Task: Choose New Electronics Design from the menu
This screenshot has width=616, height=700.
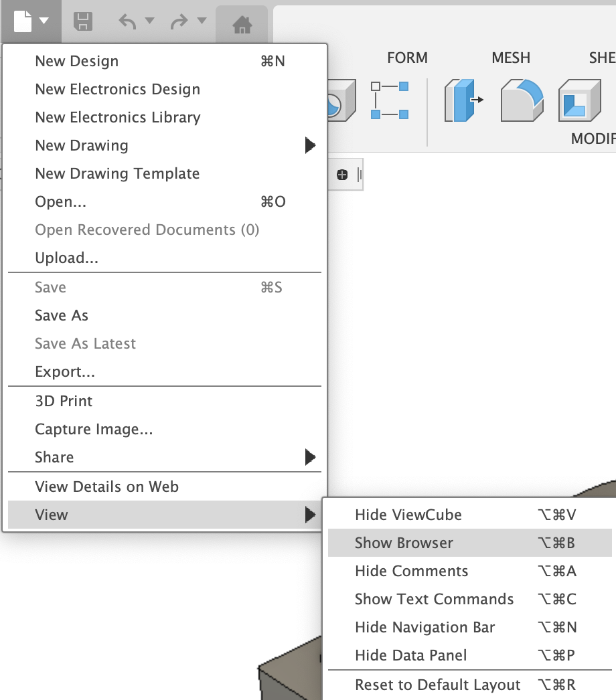Action: [117, 89]
